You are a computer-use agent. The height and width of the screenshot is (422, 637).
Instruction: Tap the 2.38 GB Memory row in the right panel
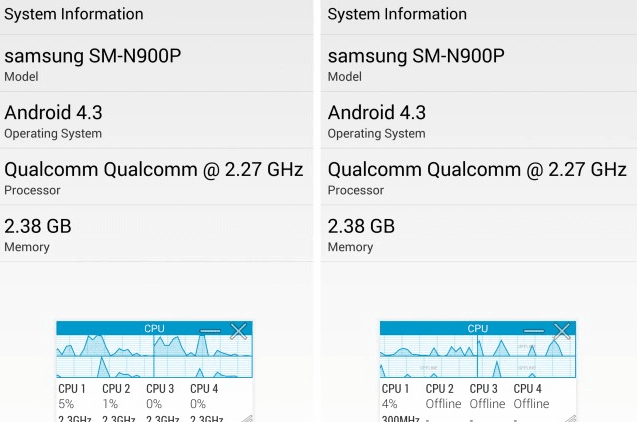478,234
